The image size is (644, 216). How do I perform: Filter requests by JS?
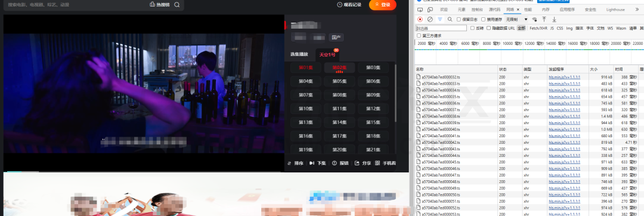[552, 28]
